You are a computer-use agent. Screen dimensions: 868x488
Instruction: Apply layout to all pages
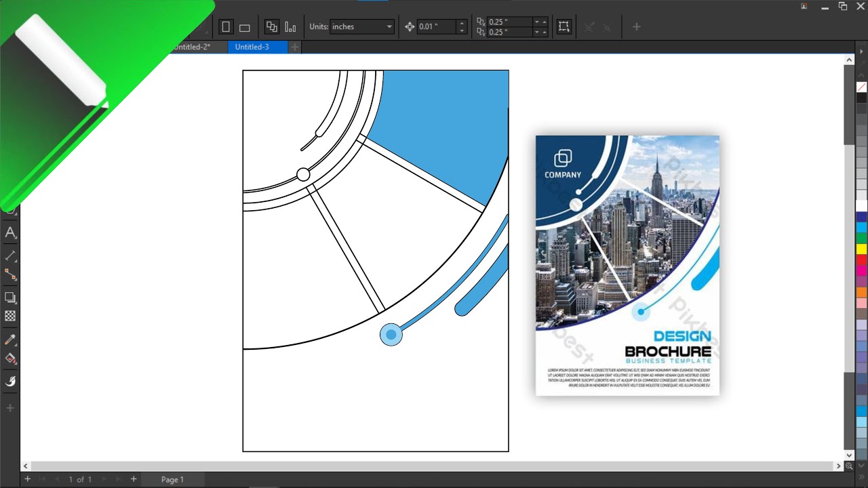coord(272,27)
